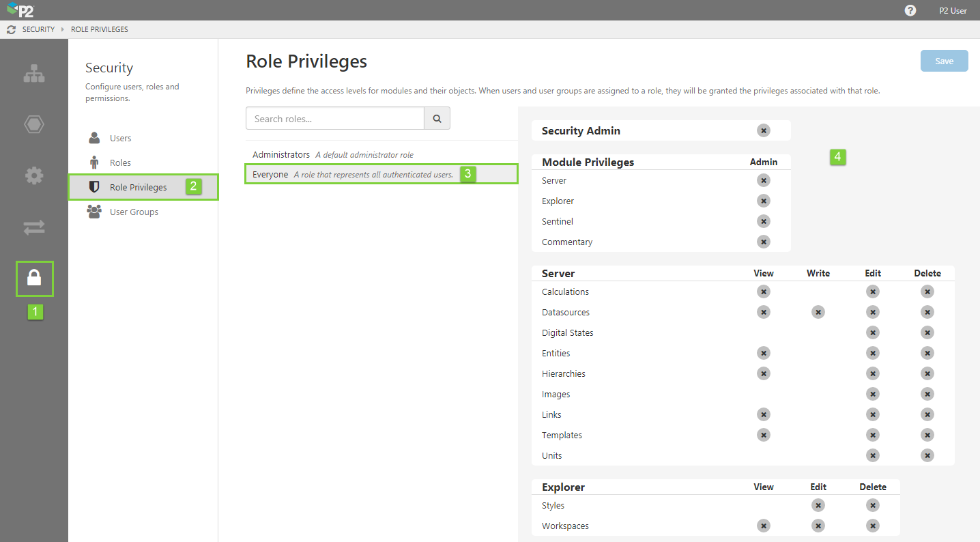Select the Administrators role
Image resolution: width=980 pixels, height=542 pixels.
click(281, 155)
